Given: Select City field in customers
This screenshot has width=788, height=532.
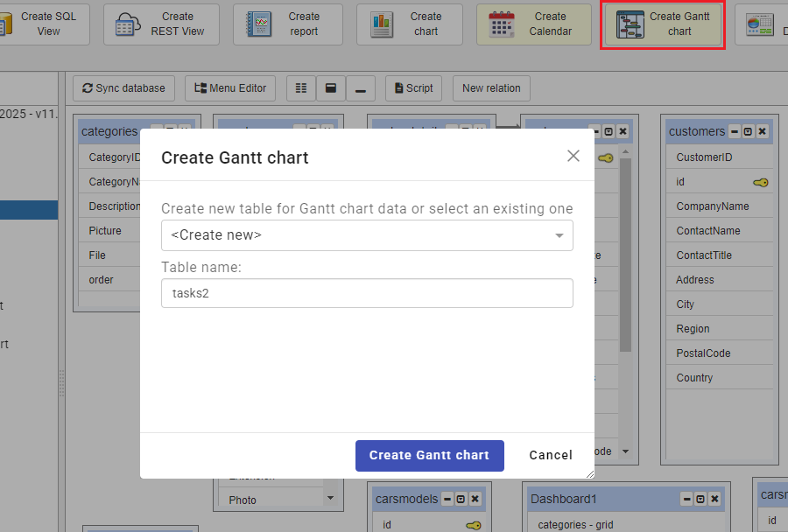Looking at the screenshot, I should tap(719, 304).
